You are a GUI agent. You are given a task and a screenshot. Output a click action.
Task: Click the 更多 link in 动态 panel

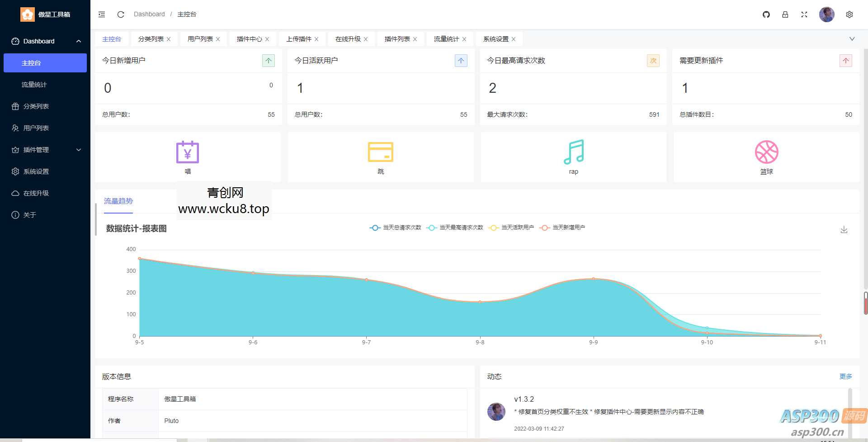[x=846, y=376]
